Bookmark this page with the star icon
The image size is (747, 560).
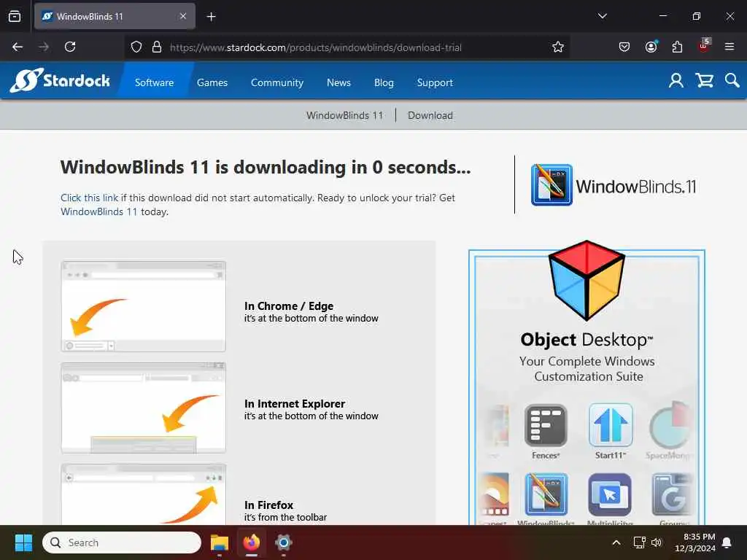click(558, 47)
